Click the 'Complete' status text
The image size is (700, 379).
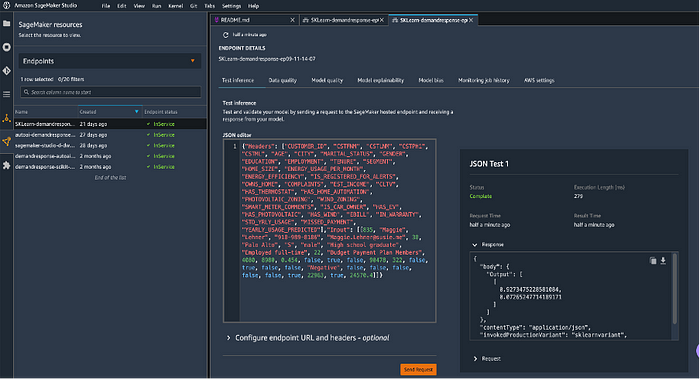pyautogui.click(x=481, y=196)
